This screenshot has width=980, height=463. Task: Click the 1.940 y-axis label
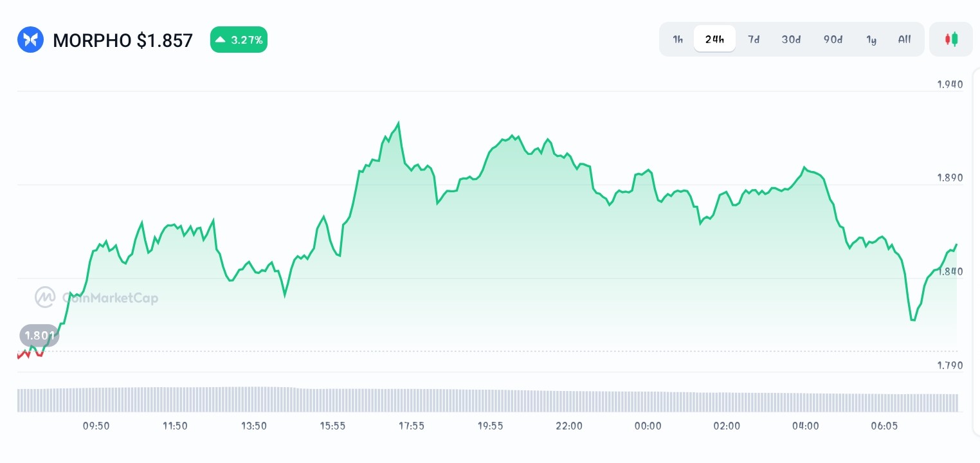click(x=950, y=84)
